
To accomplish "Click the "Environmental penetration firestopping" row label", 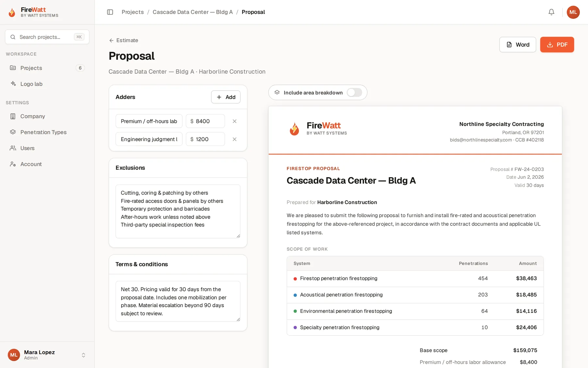I will coord(346,311).
